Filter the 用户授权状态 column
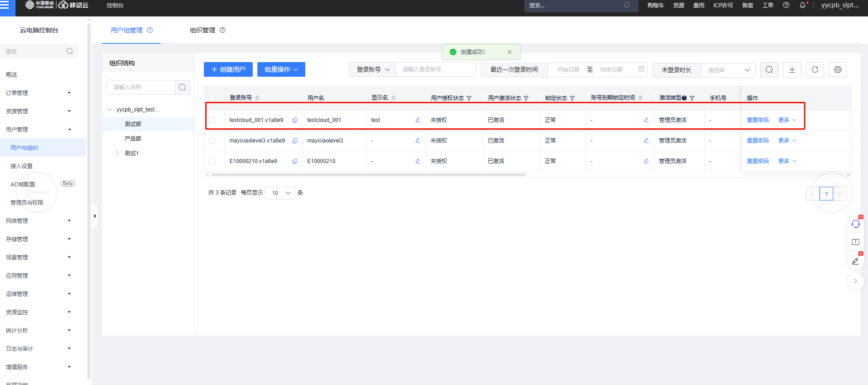This screenshot has width=868, height=385. pyautogui.click(x=469, y=98)
